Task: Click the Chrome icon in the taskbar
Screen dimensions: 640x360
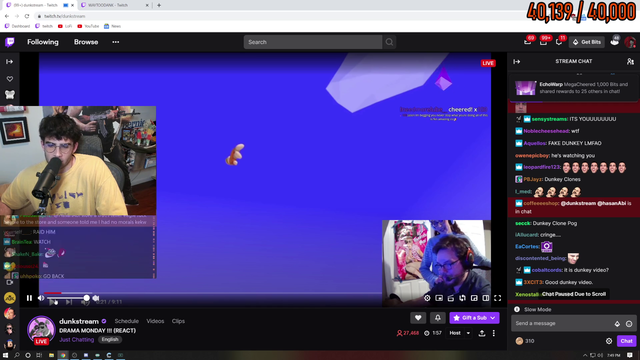Action: (63, 355)
